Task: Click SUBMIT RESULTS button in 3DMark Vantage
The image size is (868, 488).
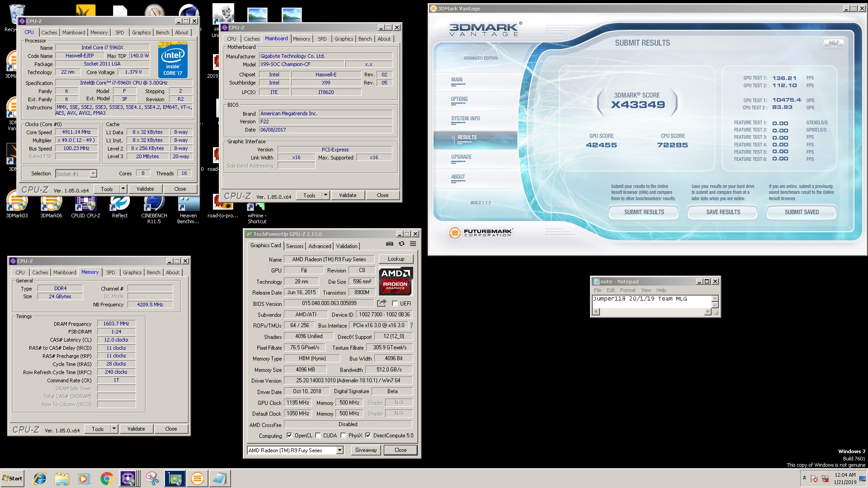Action: (644, 212)
